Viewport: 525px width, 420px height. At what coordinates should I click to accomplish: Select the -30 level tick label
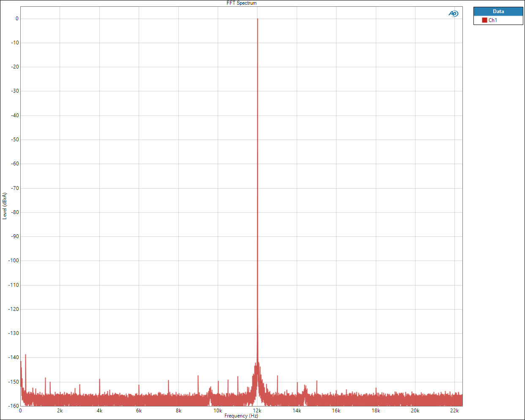tap(15, 91)
